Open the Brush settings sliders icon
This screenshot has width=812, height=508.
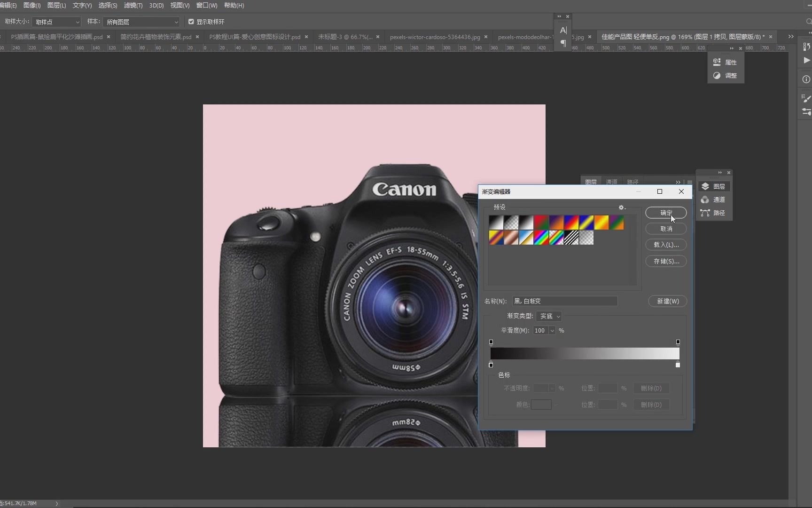pos(806,111)
